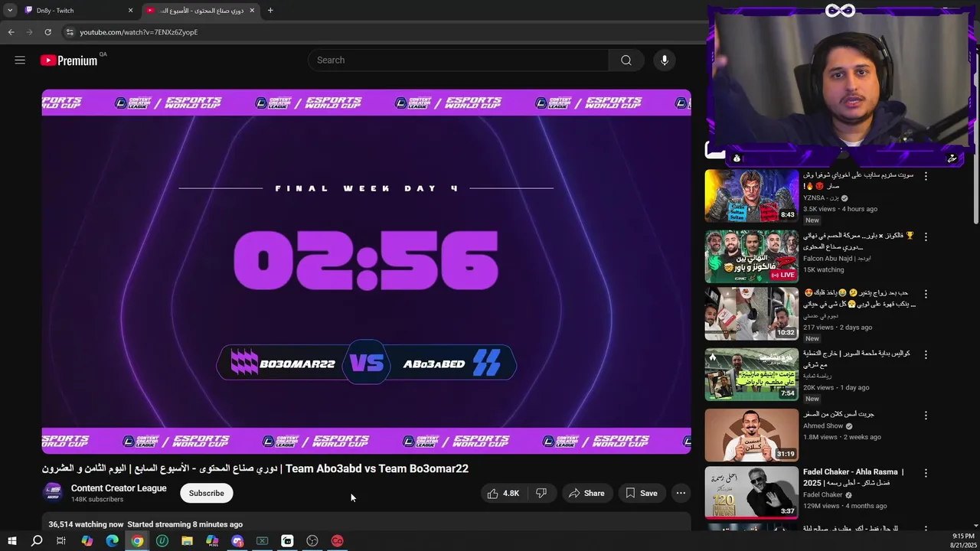Open the 7:54 recommended video thumbnail

[x=752, y=374]
